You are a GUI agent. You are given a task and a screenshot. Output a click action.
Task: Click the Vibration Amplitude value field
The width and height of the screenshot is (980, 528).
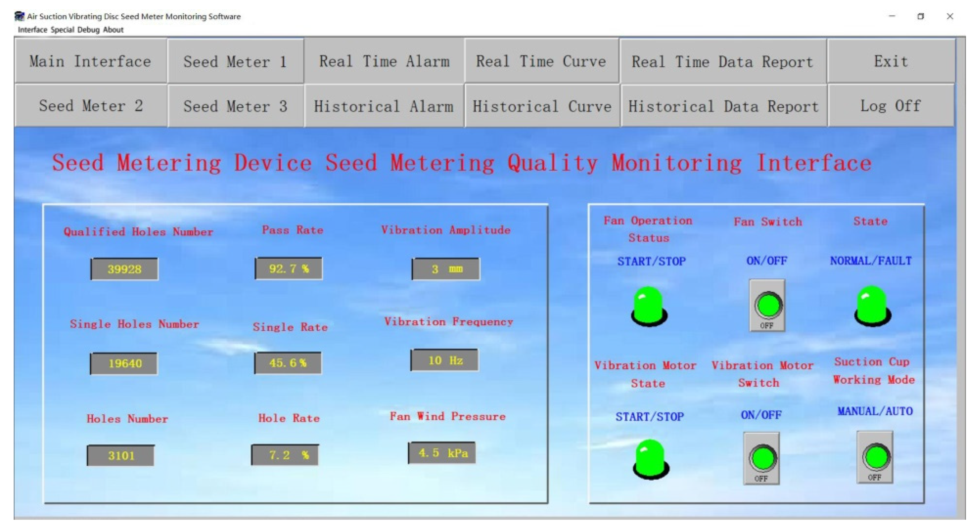446,269
